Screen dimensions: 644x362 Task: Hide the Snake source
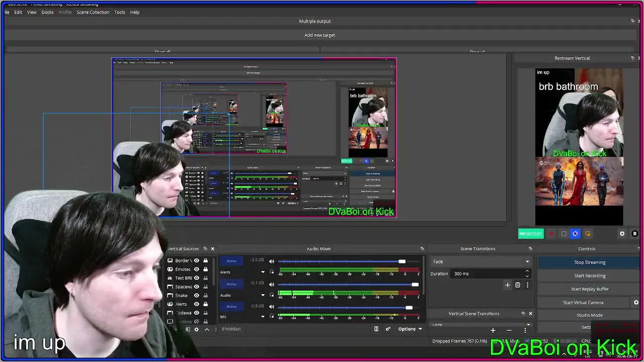(x=196, y=295)
